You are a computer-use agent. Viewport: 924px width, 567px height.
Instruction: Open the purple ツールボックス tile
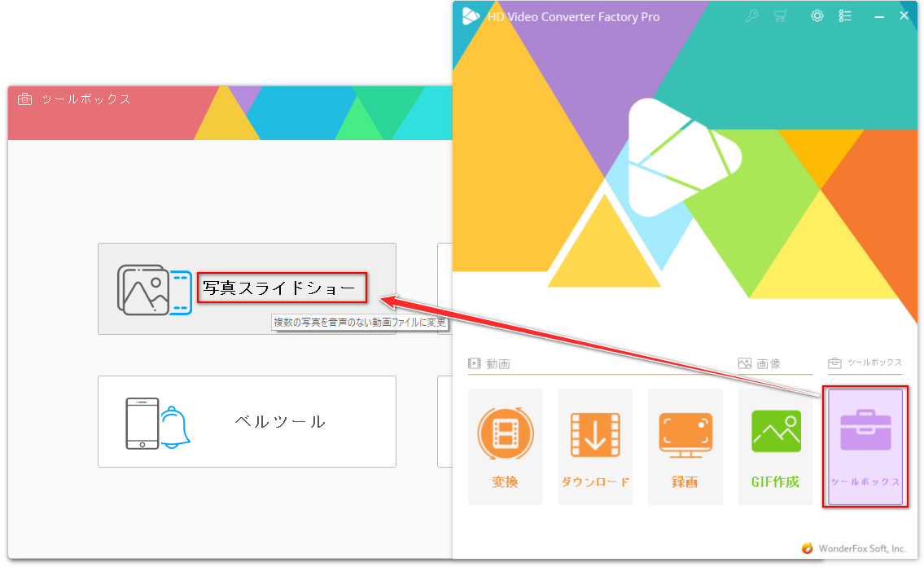pos(865,446)
